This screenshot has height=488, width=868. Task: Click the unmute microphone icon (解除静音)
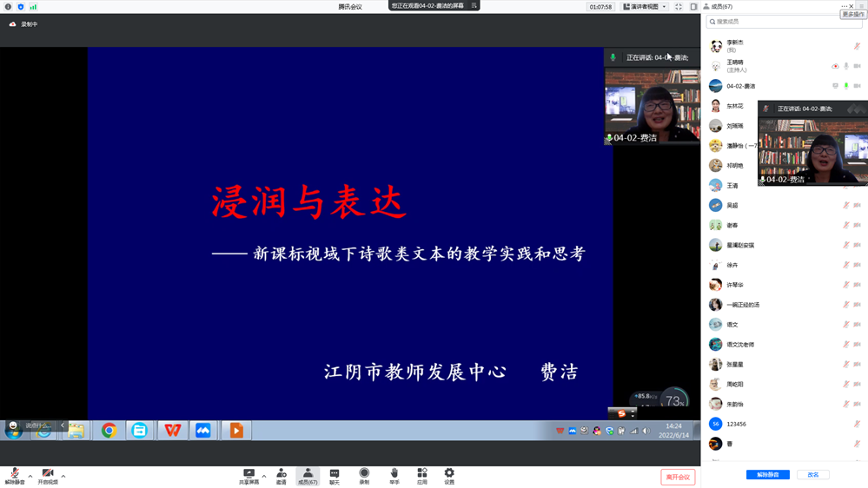coord(15,473)
